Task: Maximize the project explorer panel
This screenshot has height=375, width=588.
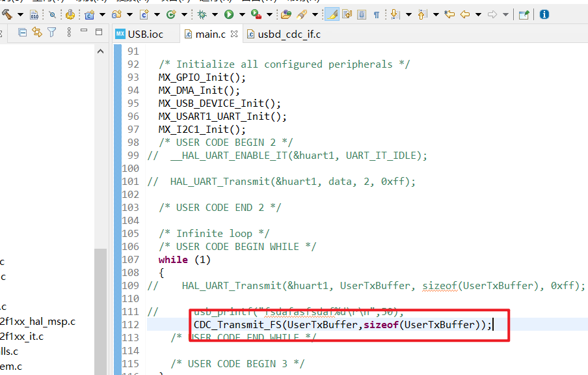Action: point(99,33)
